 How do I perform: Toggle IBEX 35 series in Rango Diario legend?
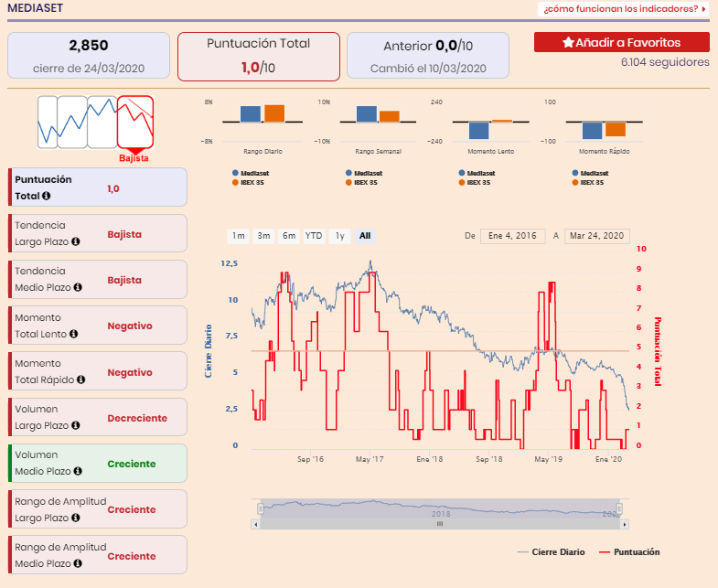pos(248,182)
